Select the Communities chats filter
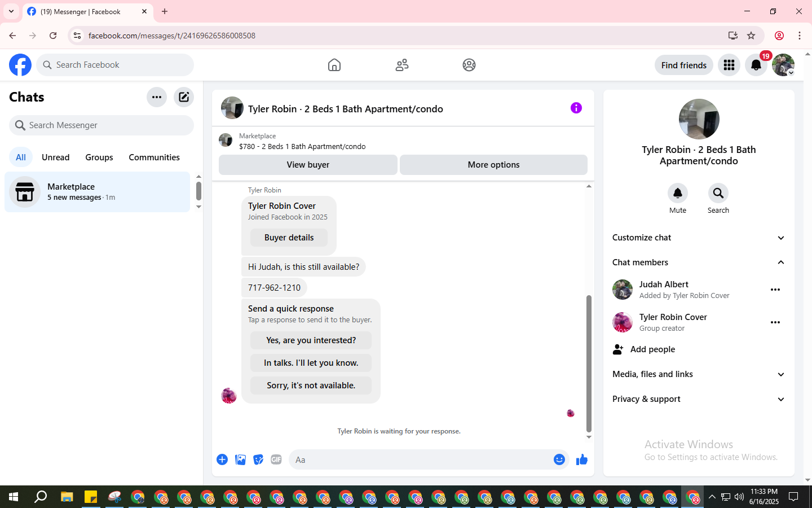 (x=154, y=157)
